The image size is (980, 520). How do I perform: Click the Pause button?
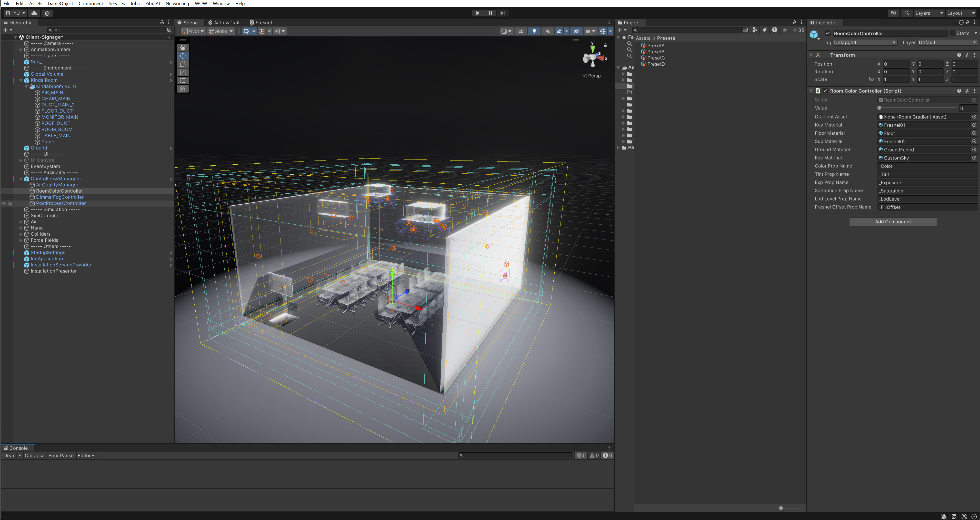(490, 13)
